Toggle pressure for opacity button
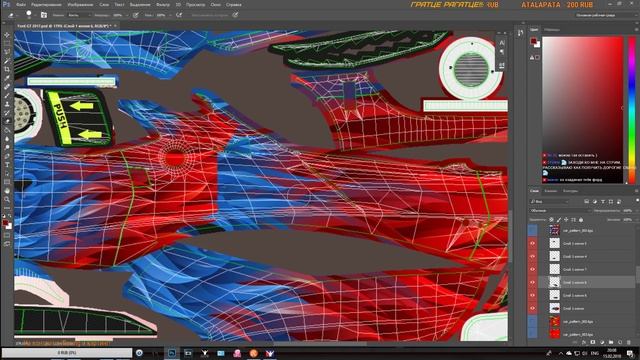Image resolution: width=640 pixels, height=360 pixels. pyautogui.click(x=136, y=15)
